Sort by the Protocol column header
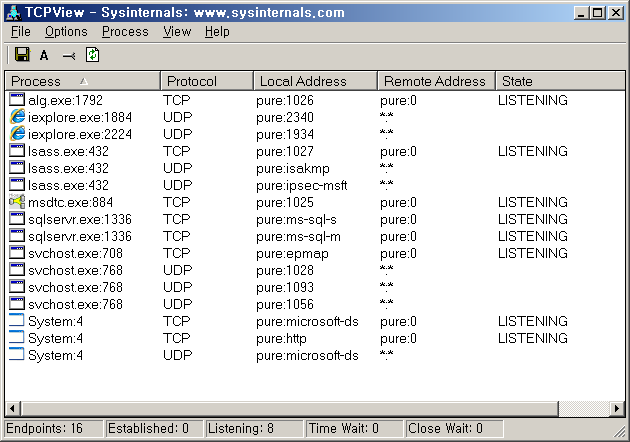Screen dimensions: 630x442 [207, 81]
